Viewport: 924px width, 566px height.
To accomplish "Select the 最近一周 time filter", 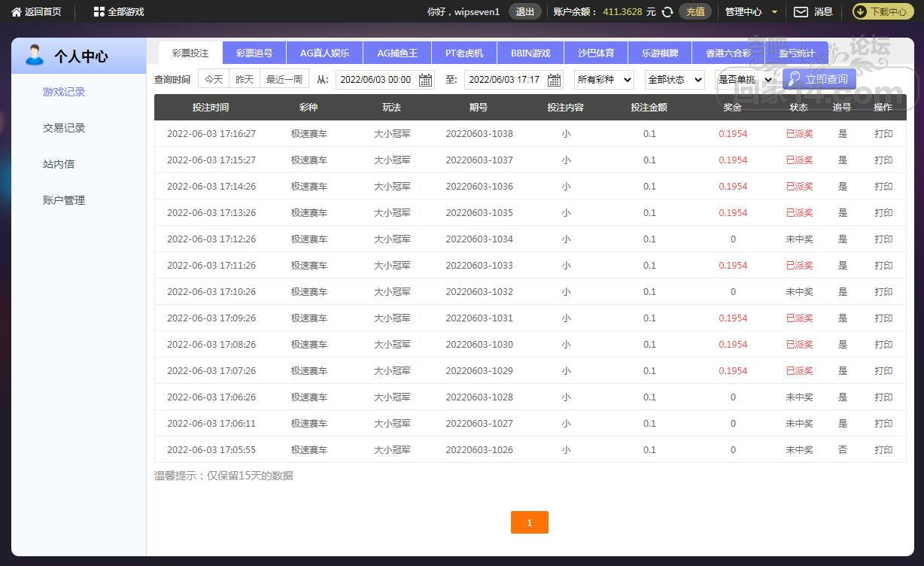I will click(x=284, y=79).
